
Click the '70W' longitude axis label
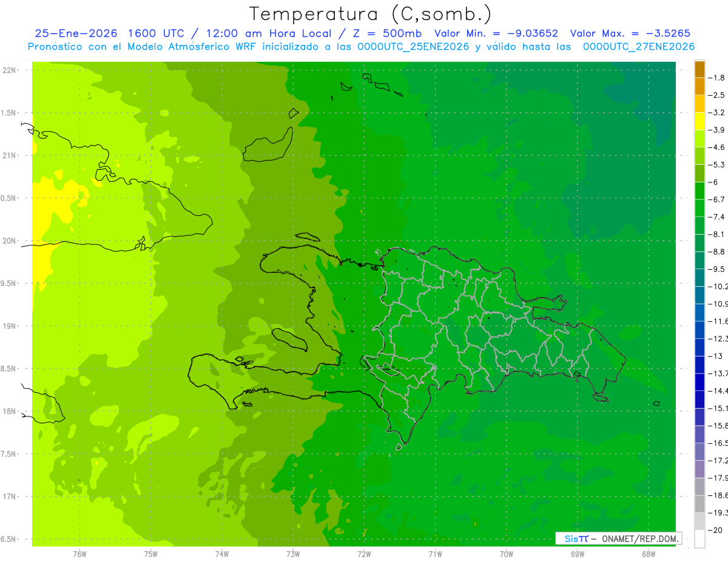point(507,554)
